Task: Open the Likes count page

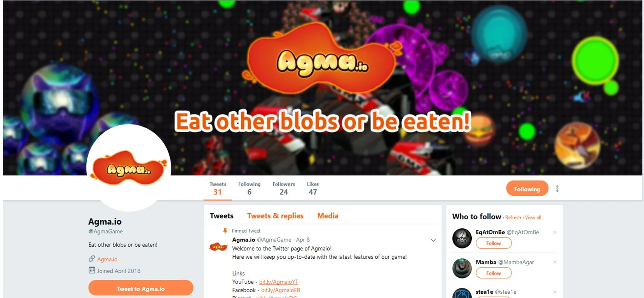Action: tap(313, 188)
